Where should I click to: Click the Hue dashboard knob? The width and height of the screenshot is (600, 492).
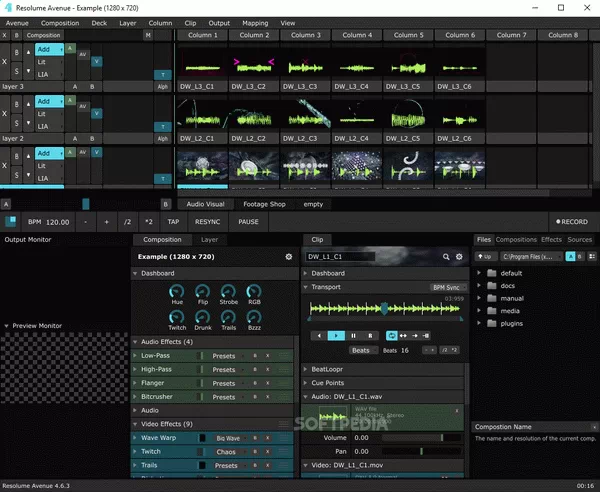point(177,292)
